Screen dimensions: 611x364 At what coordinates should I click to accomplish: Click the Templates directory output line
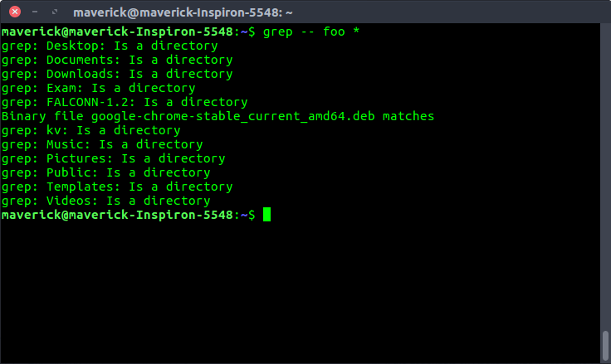pyautogui.click(x=117, y=187)
